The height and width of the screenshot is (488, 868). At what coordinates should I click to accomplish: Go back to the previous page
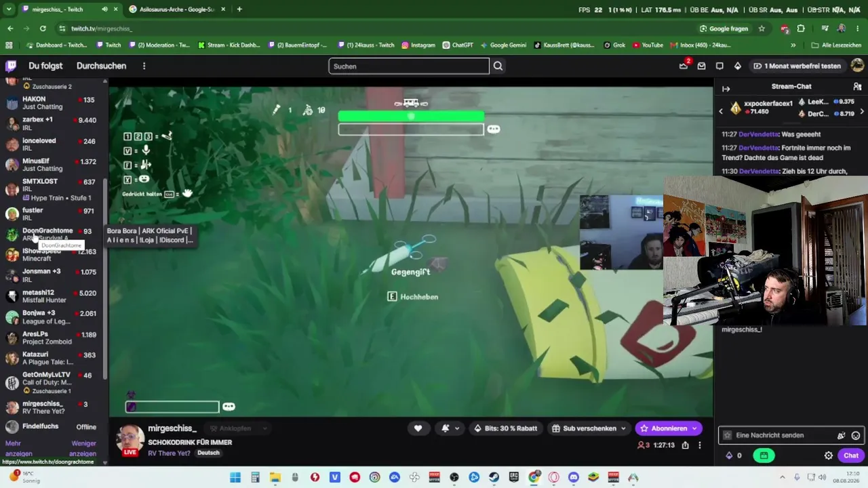[x=10, y=28]
